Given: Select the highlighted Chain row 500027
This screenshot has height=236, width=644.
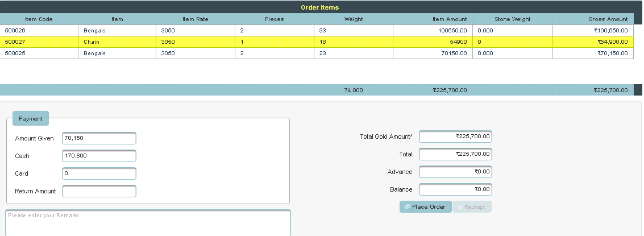Looking at the screenshot, I should 117,42.
